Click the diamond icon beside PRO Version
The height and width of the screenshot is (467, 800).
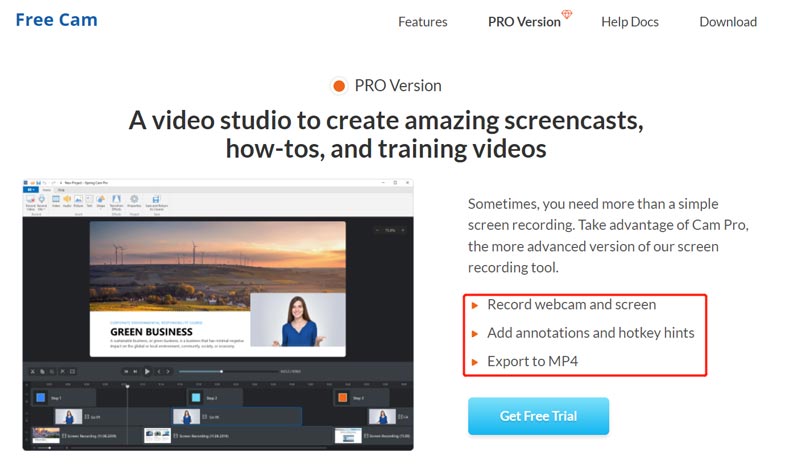(566, 14)
